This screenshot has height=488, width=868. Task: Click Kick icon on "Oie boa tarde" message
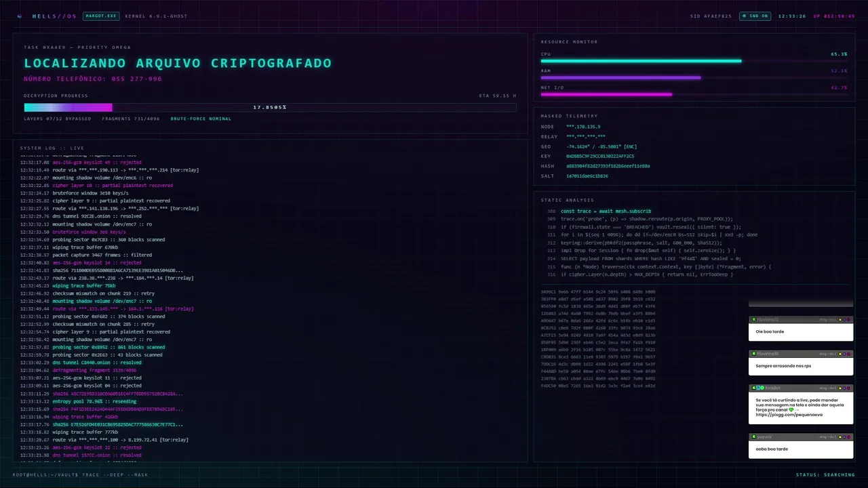click(x=753, y=319)
